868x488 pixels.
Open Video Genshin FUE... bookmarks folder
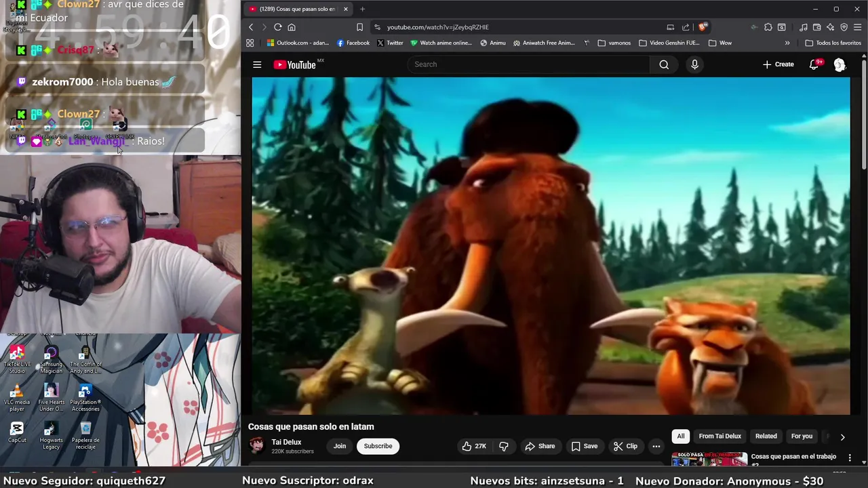coord(669,43)
